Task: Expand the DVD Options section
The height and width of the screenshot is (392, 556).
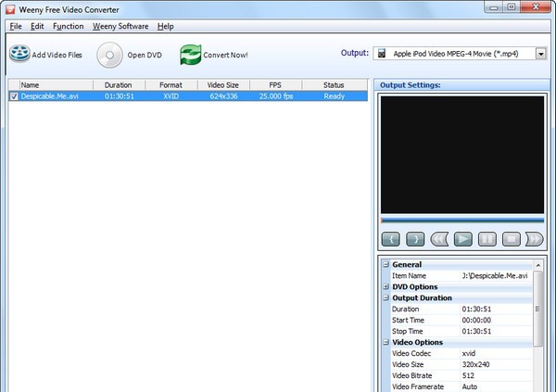Action: [385, 287]
